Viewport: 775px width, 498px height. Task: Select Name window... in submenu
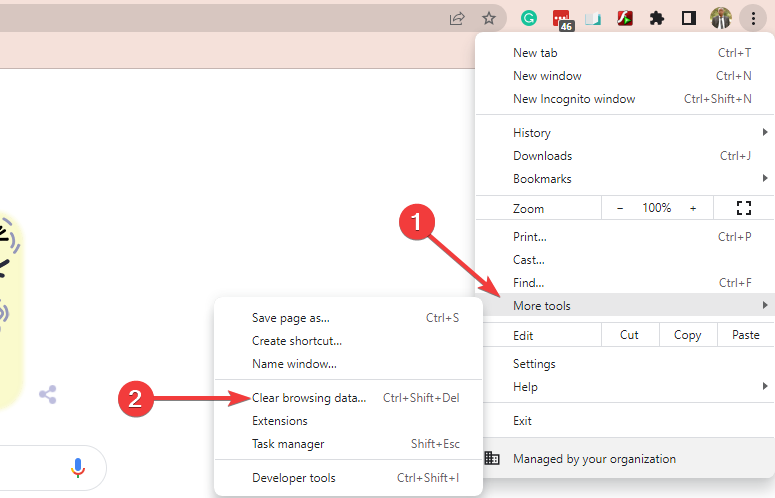[x=348, y=364]
